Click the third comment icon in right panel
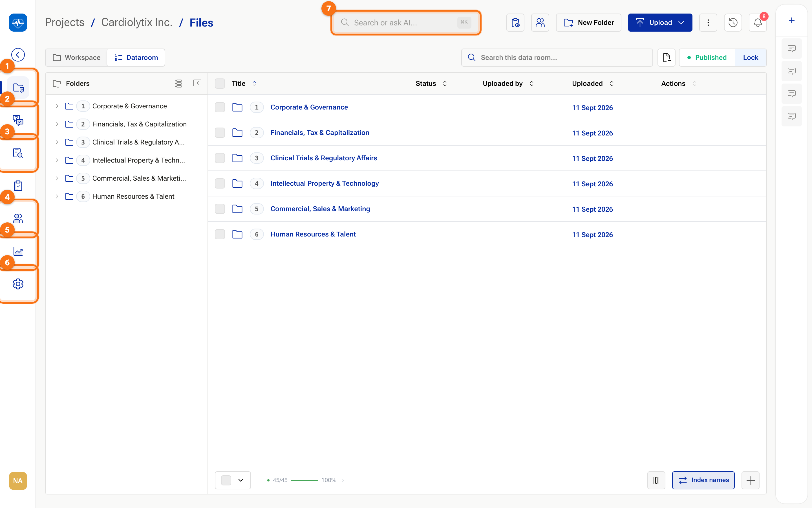The width and height of the screenshot is (812, 508). click(791, 94)
